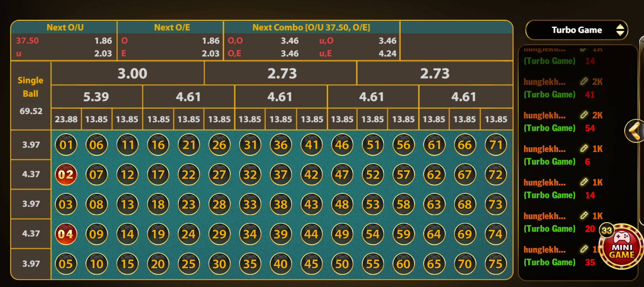Pick ball number 48

(342, 204)
